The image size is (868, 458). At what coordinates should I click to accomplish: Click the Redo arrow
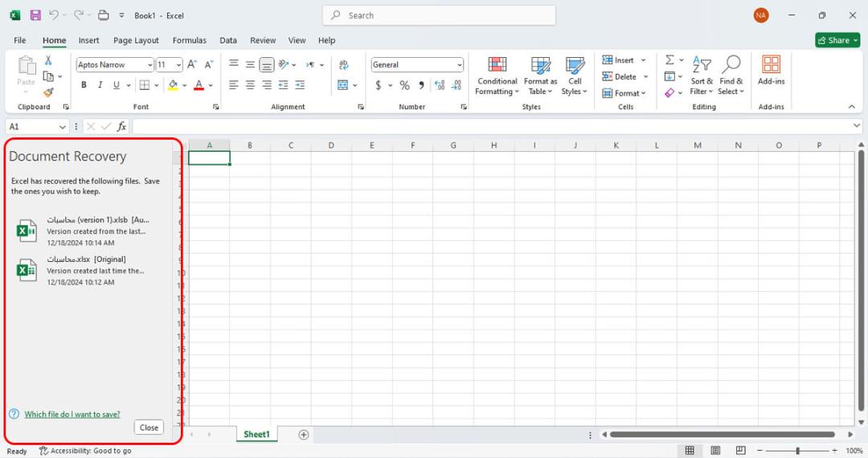(79, 15)
